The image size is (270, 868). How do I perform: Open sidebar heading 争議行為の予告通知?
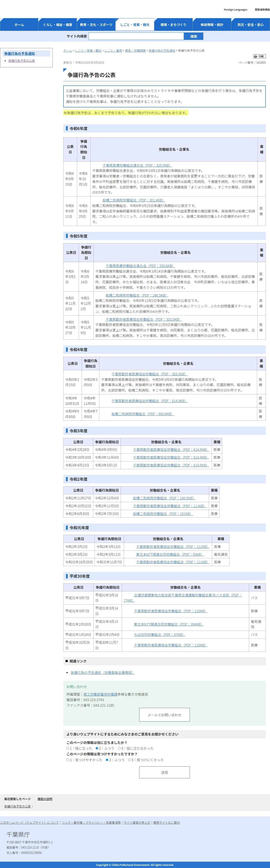pos(20,54)
